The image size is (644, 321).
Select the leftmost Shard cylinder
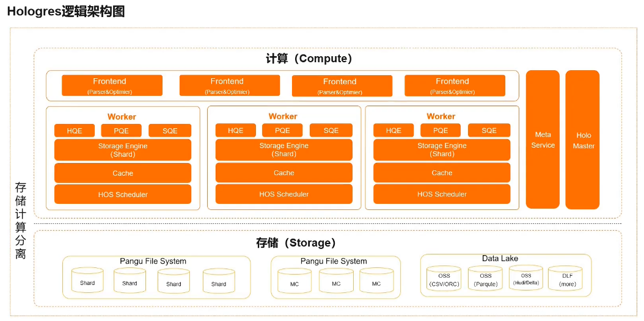(87, 280)
